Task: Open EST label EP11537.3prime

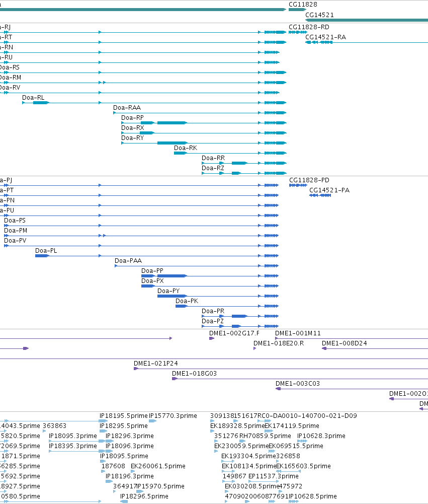Action: [274, 476]
